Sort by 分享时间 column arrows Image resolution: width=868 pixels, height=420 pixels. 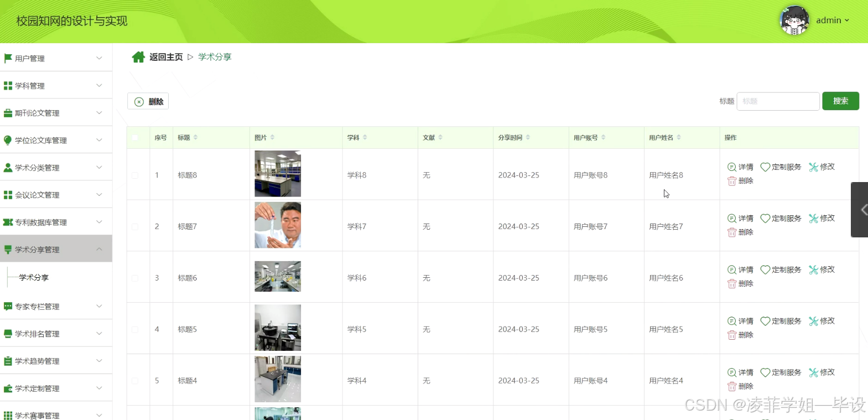(528, 137)
